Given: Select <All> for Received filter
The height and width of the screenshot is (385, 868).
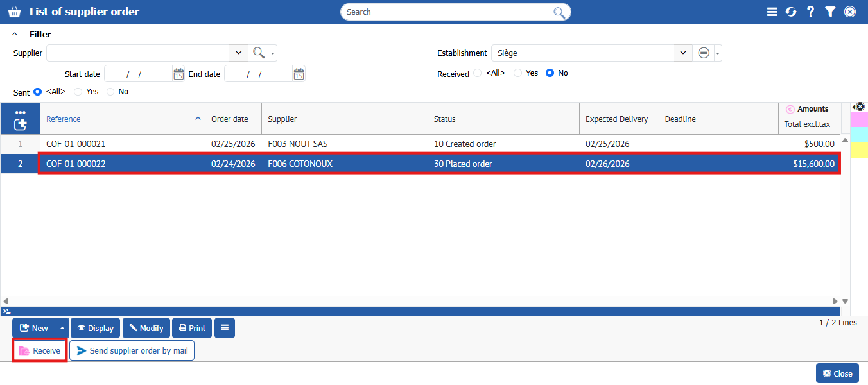Looking at the screenshot, I should coord(477,73).
